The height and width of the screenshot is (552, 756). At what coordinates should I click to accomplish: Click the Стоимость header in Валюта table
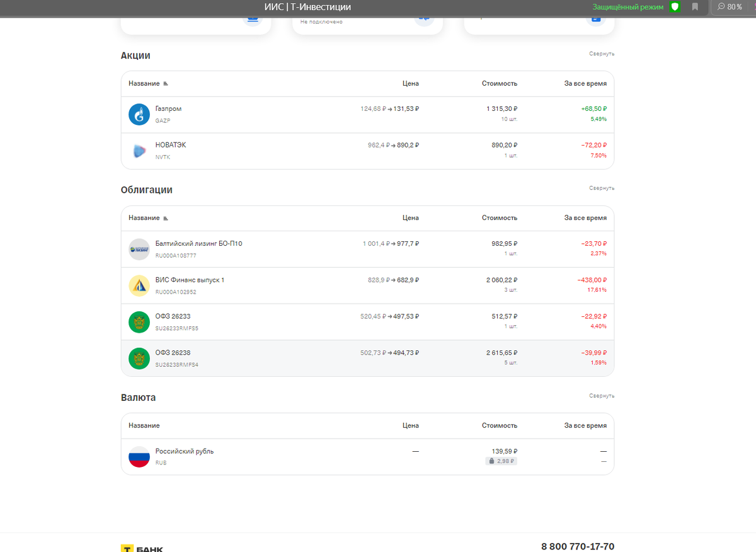pyautogui.click(x=500, y=425)
